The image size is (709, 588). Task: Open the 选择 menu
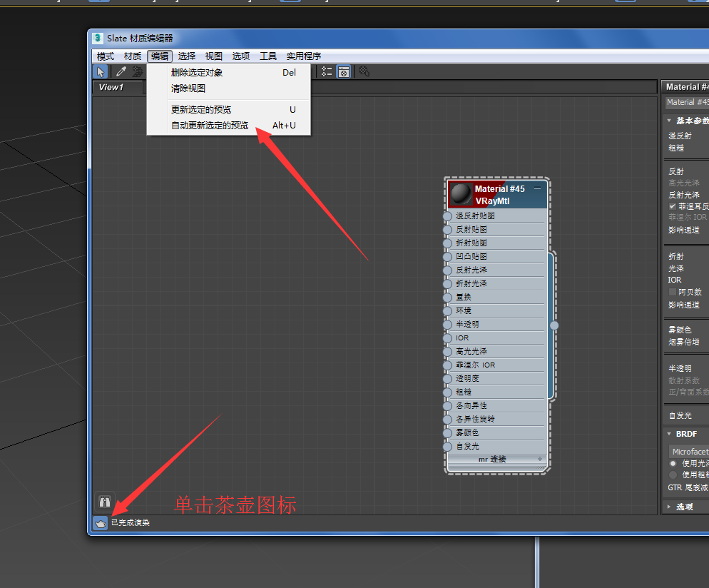(x=187, y=56)
